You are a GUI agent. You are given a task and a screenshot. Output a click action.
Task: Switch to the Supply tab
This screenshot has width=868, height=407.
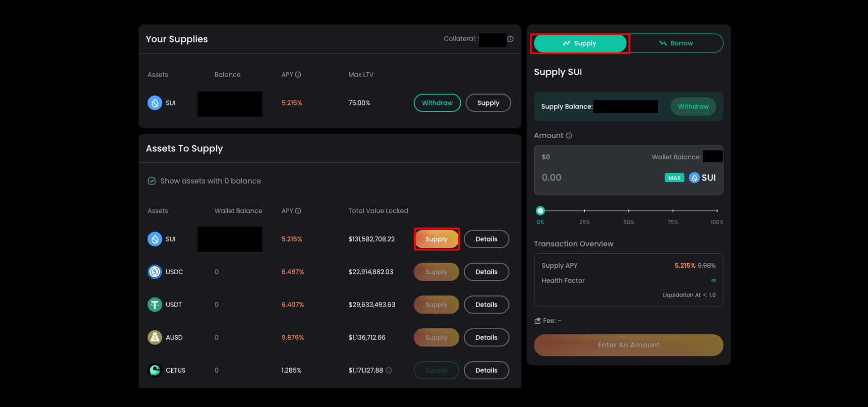[580, 43]
